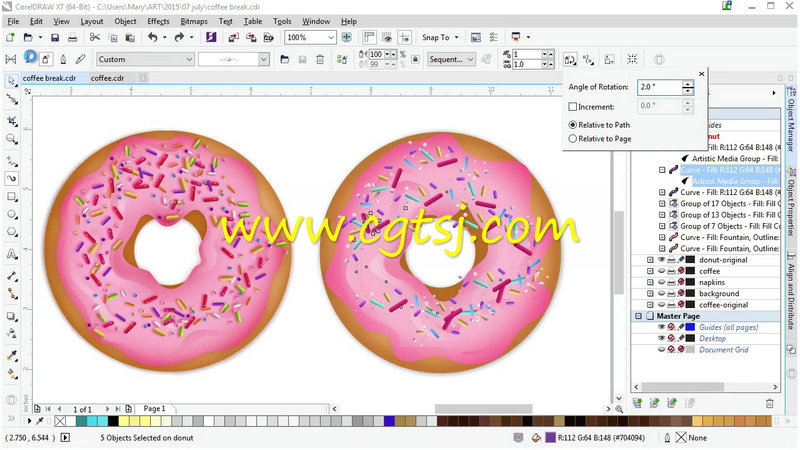Viewport: 800px width, 450px height.
Task: Select the Artistic Media tool
Action: coord(11,178)
